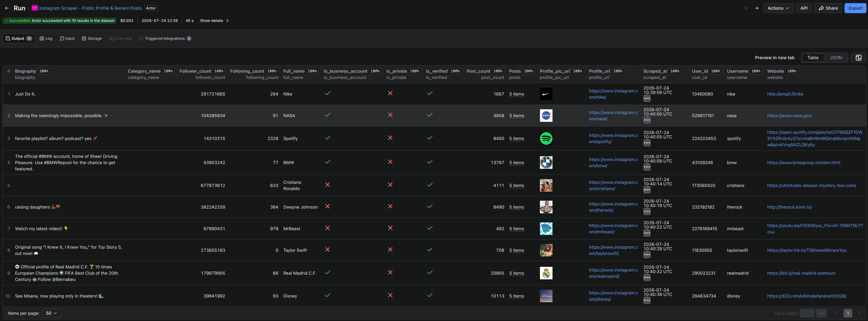Screen dimensions: 868x321
Task: Open the Live view tab
Action: tap(121, 38)
